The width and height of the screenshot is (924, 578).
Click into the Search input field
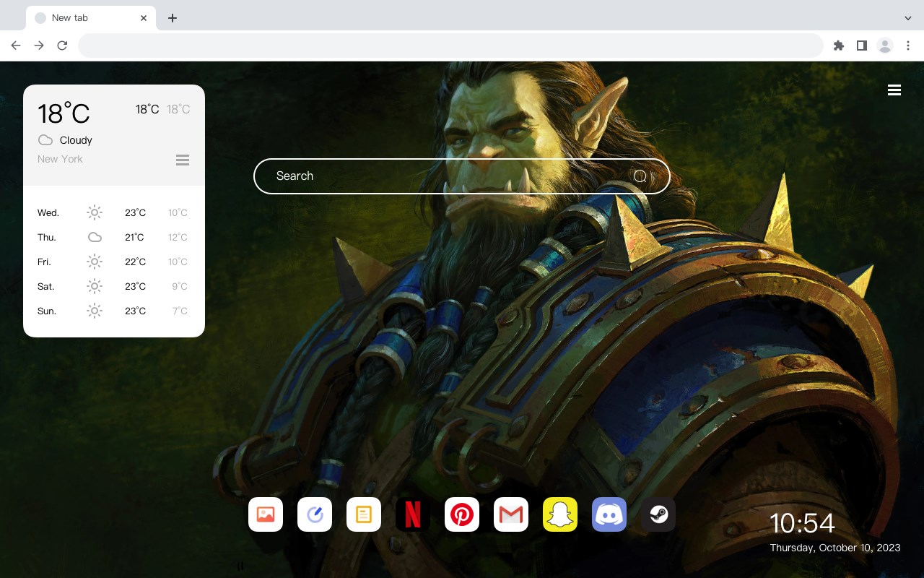tap(462, 176)
